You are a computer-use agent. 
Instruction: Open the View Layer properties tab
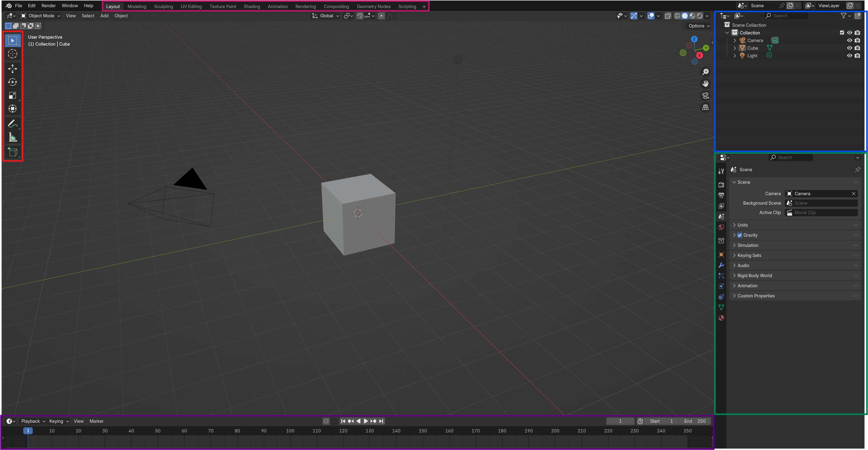point(721,206)
